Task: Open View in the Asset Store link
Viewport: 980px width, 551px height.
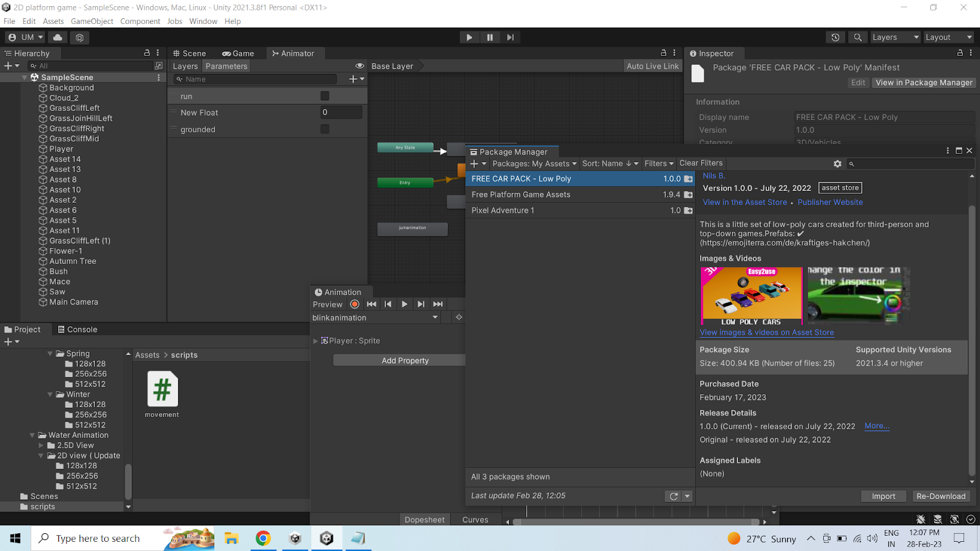Action: (x=745, y=202)
